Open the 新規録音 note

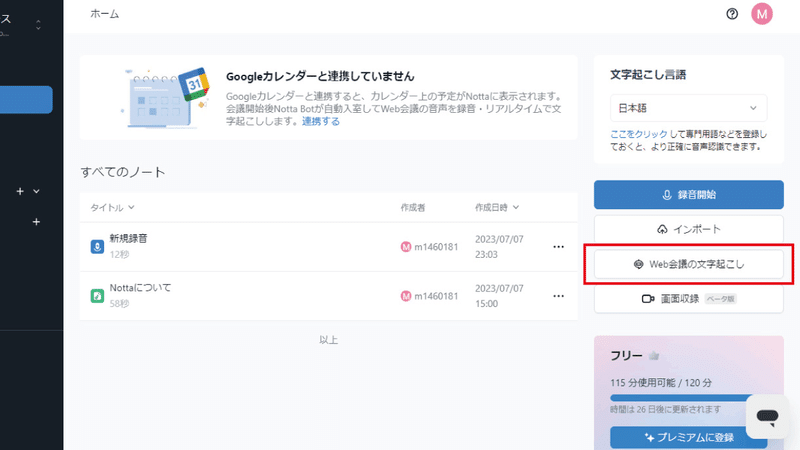(x=129, y=238)
